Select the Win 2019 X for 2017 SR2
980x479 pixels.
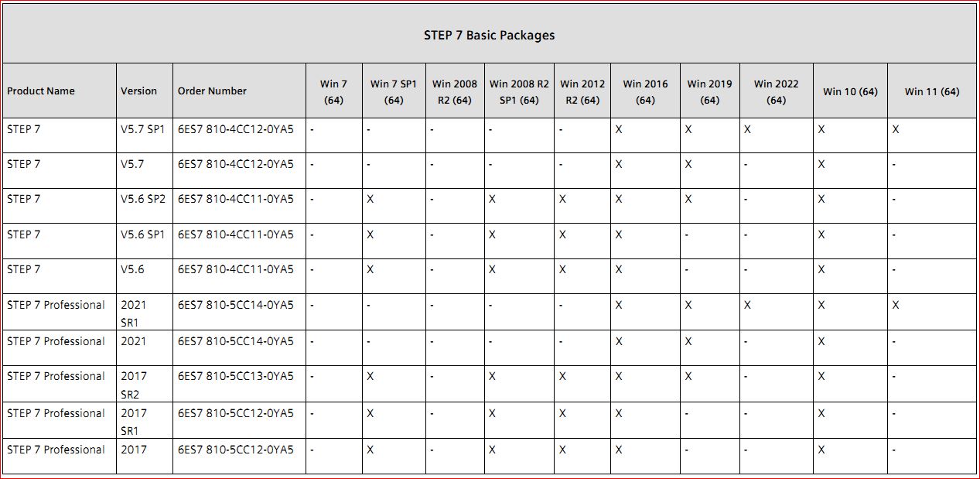[688, 376]
